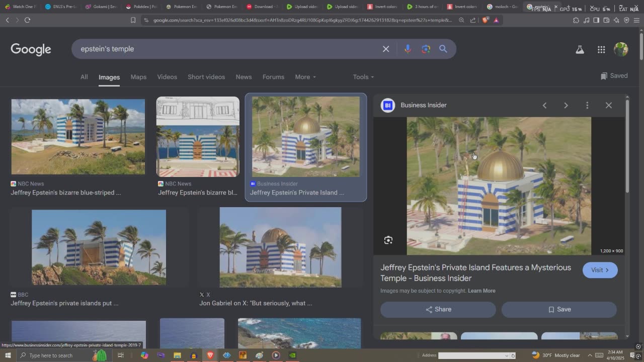Image resolution: width=644 pixels, height=362 pixels.
Task: Switch to the Maps tab
Action: coord(138,77)
